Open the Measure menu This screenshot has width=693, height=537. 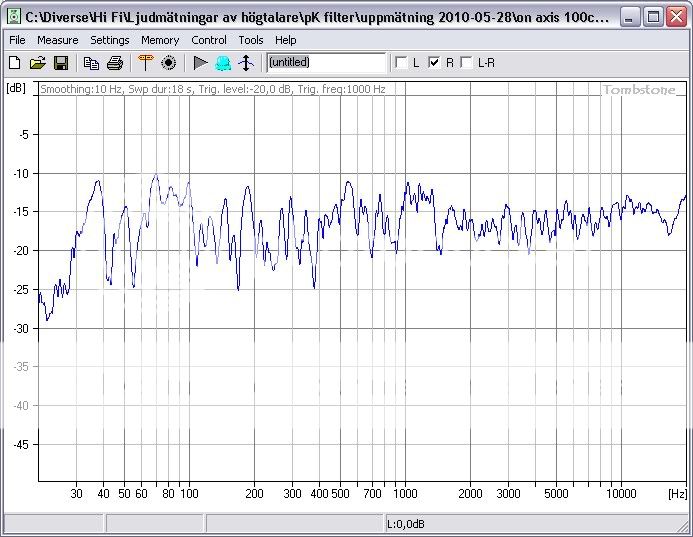[57, 40]
